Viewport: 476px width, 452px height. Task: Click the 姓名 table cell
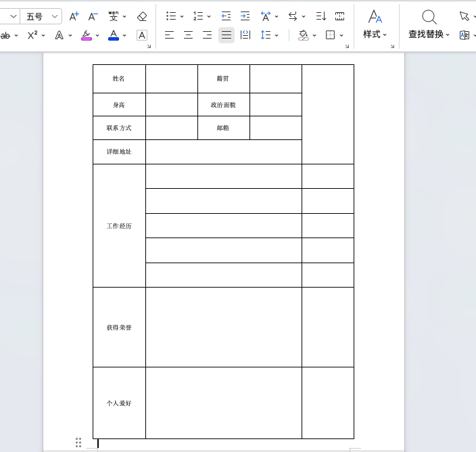(x=119, y=78)
